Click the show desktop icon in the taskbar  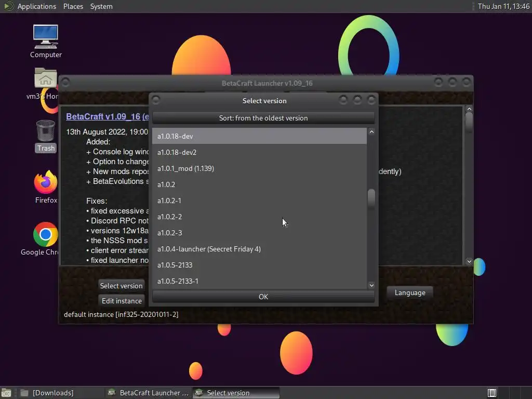pos(6,393)
